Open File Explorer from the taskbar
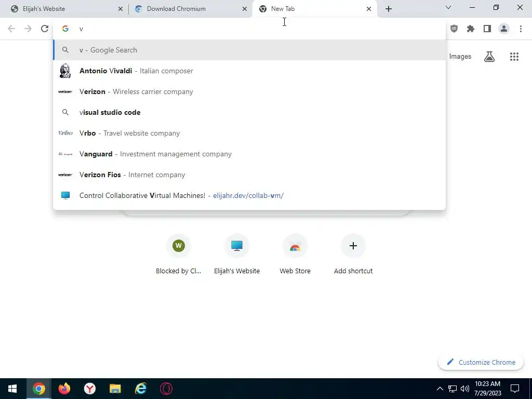Viewport: 532px width, 399px height. pyautogui.click(x=115, y=389)
